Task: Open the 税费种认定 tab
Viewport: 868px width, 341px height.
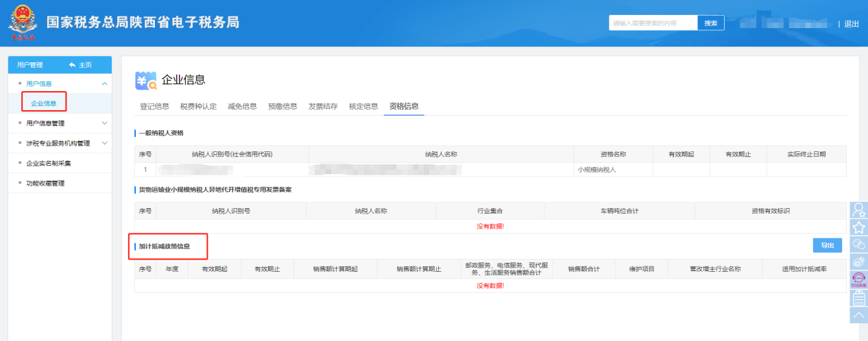Action: pyautogui.click(x=198, y=106)
